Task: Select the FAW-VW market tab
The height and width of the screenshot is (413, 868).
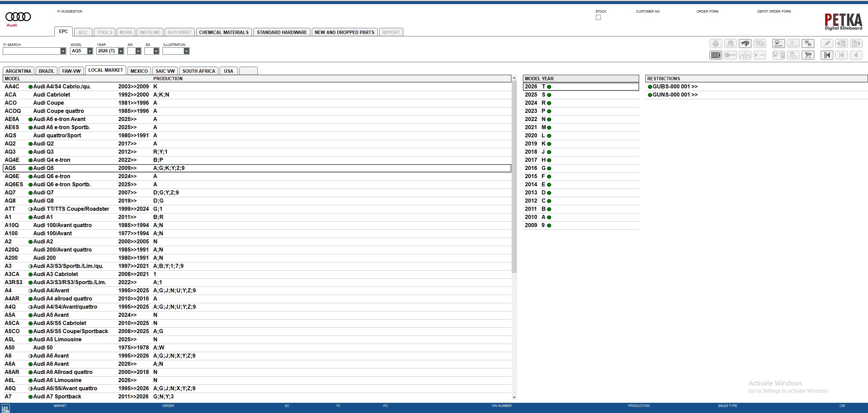Action: point(71,71)
